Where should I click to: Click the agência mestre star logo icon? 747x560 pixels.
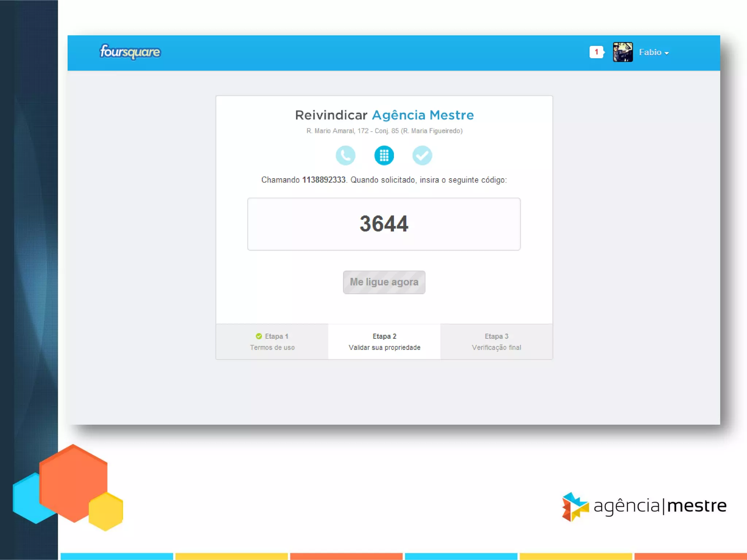point(574,506)
